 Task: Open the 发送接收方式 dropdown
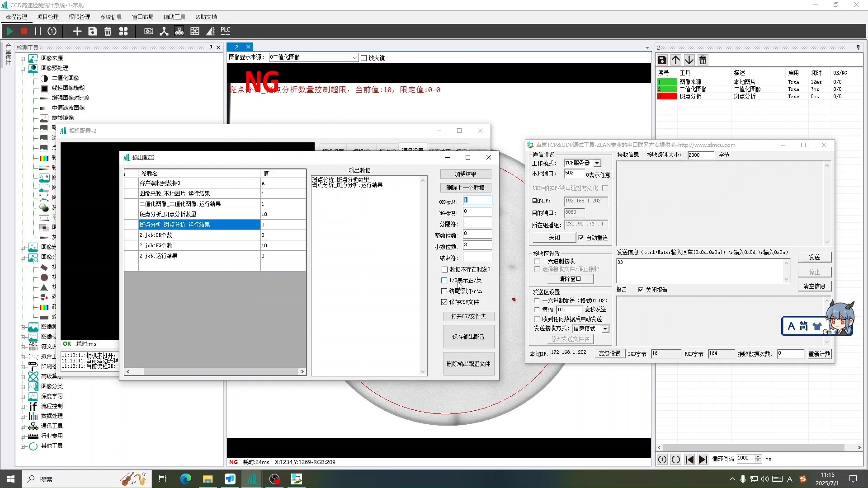pyautogui.click(x=605, y=329)
